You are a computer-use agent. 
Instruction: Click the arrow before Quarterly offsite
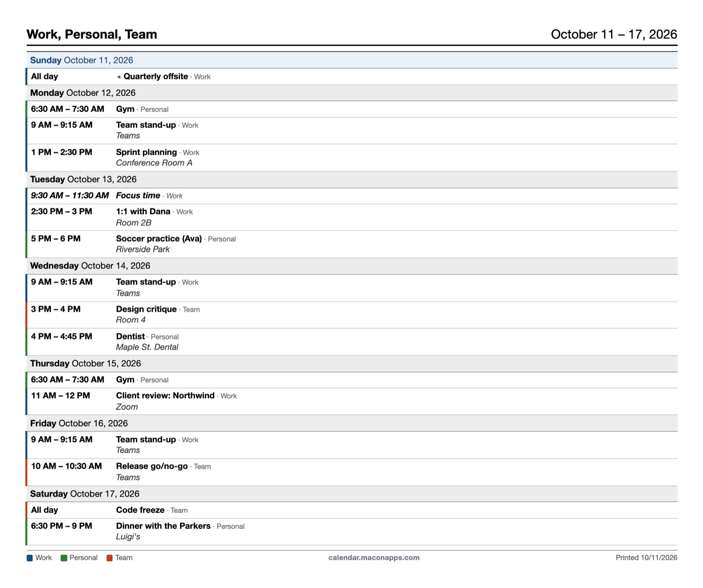coord(119,77)
